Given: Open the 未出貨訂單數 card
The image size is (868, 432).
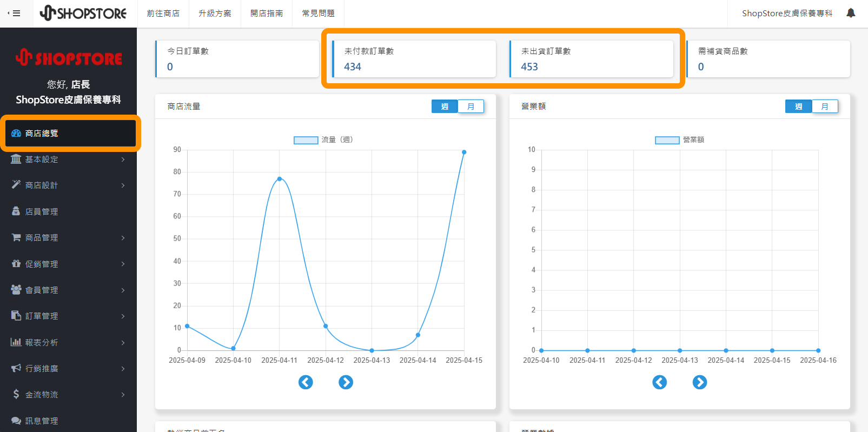Looking at the screenshot, I should point(591,59).
